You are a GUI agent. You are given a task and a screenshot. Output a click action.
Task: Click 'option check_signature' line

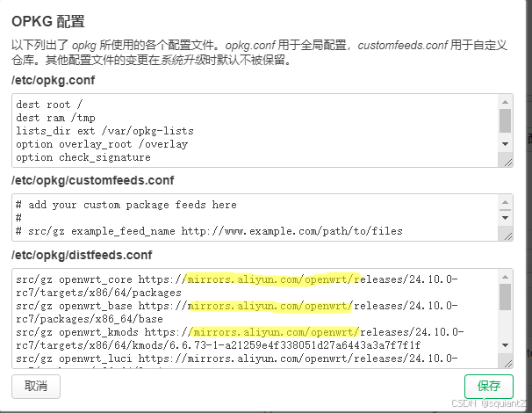pyautogui.click(x=83, y=157)
